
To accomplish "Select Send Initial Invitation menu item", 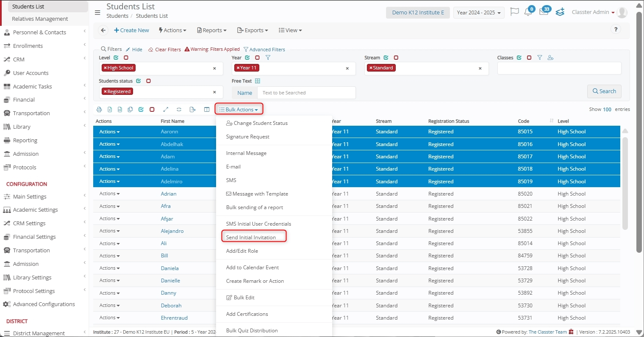I will pyautogui.click(x=251, y=238).
